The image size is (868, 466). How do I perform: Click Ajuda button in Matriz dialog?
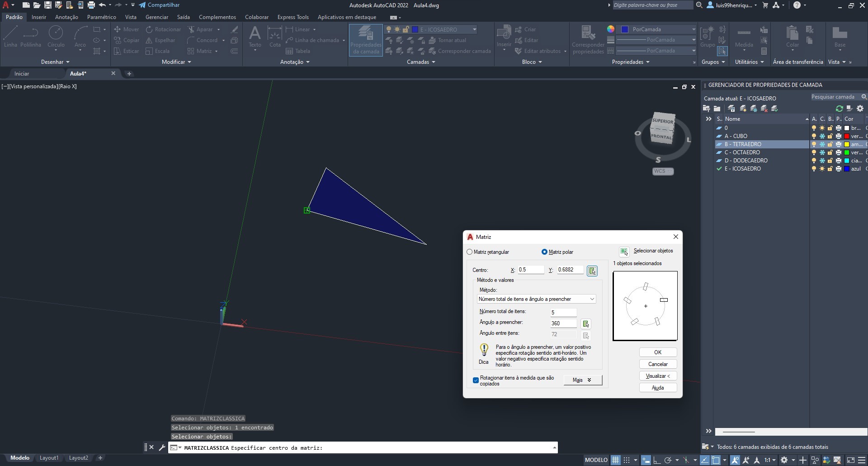658,388
